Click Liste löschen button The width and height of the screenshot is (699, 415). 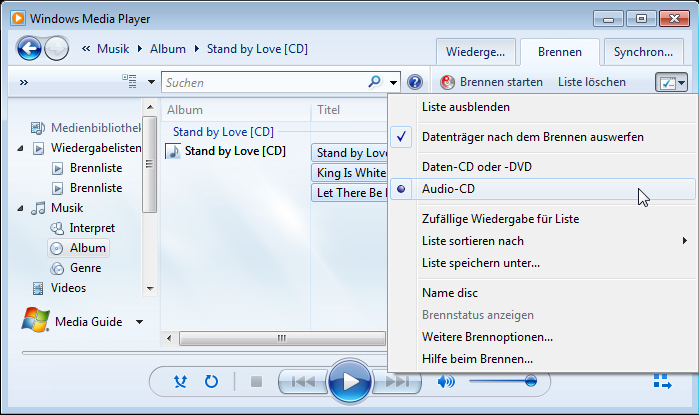[x=592, y=82]
